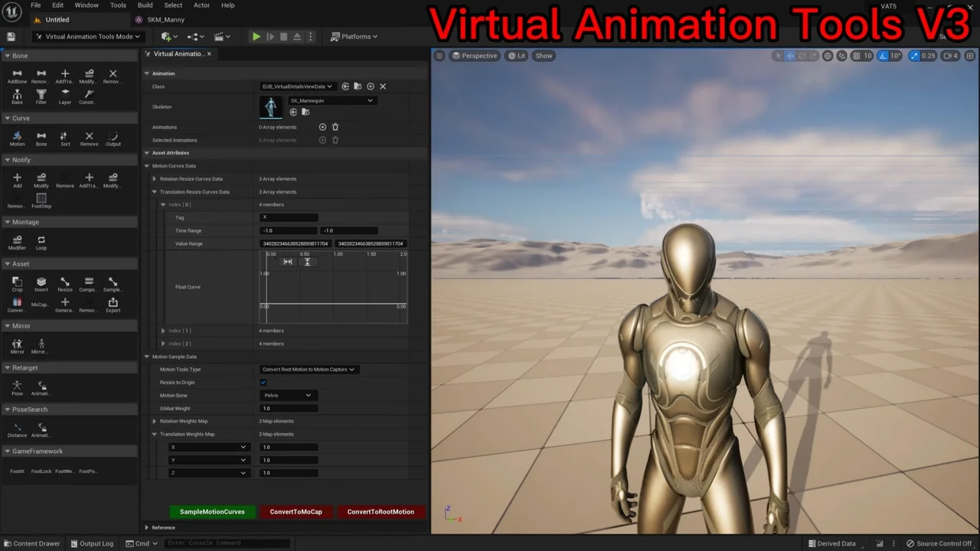The image size is (980, 551).
Task: Click the SampleMotionCurves button
Action: pos(212,512)
